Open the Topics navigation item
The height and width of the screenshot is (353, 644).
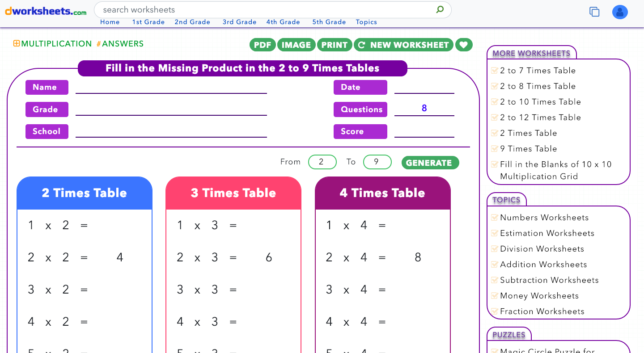[x=366, y=22]
